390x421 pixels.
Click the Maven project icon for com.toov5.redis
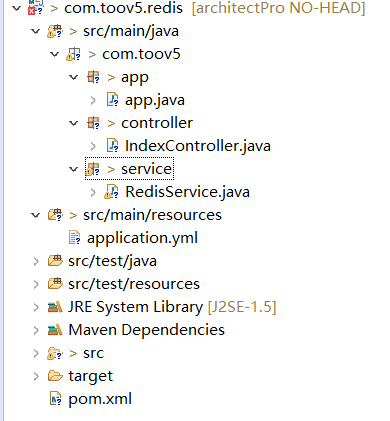click(36, 7)
